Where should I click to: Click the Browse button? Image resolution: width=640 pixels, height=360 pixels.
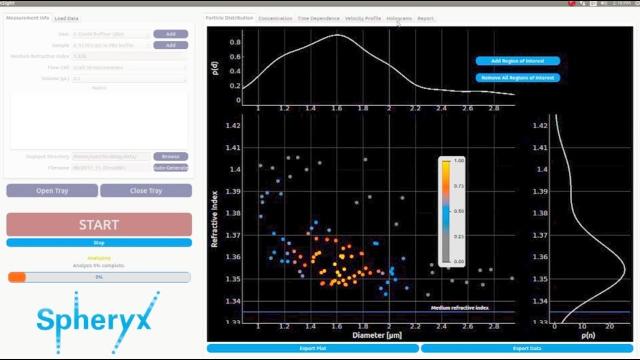click(x=171, y=157)
